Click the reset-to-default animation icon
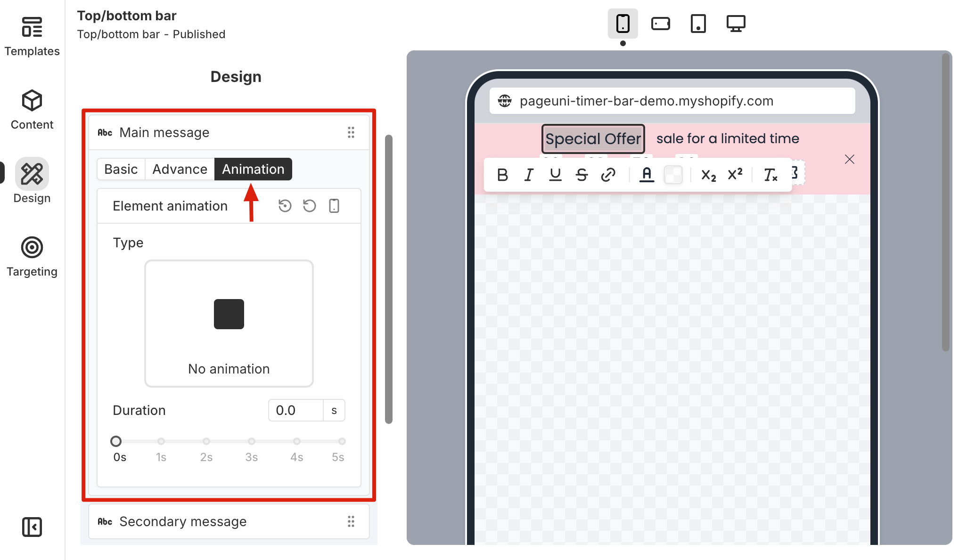967x560 pixels. pos(285,206)
